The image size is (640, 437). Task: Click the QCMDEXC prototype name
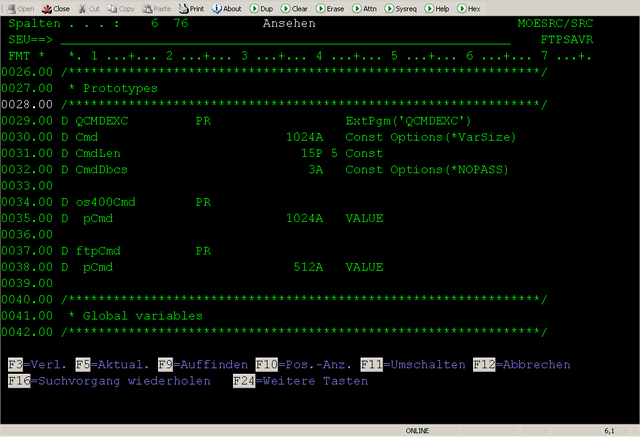tap(102, 121)
